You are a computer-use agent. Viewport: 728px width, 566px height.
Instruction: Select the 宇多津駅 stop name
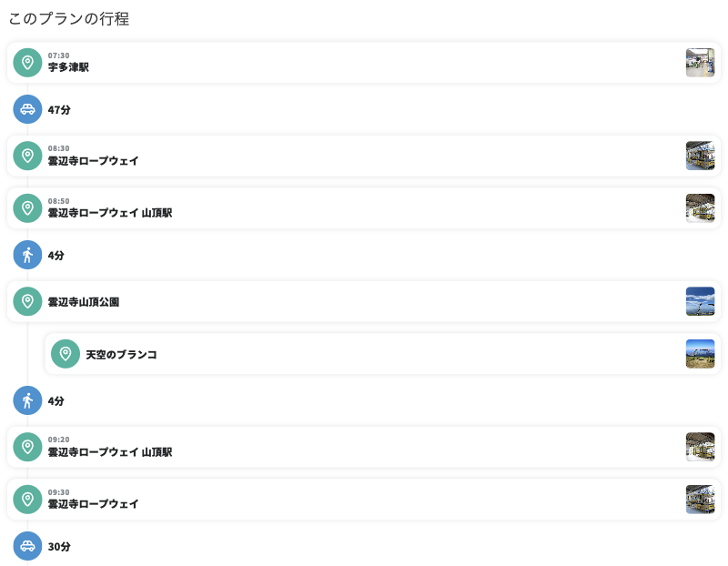point(68,67)
